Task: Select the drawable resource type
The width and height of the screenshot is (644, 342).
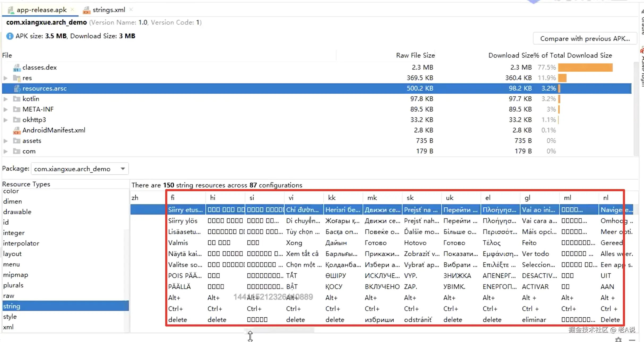Action: coord(17,212)
